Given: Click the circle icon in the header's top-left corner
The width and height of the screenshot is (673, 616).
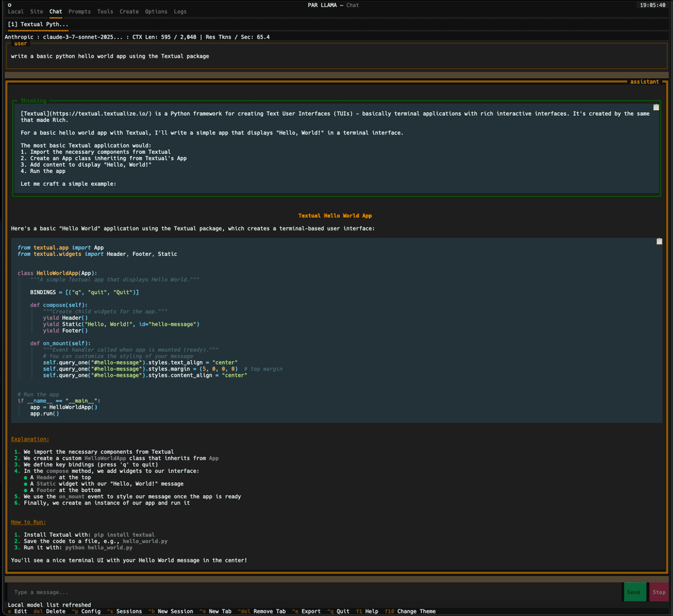Looking at the screenshot, I should pyautogui.click(x=9, y=5).
